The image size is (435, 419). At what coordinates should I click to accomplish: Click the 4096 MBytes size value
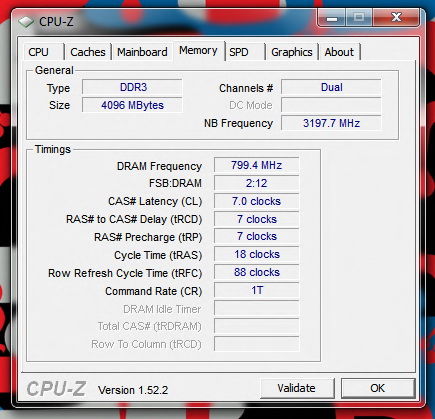tap(132, 105)
